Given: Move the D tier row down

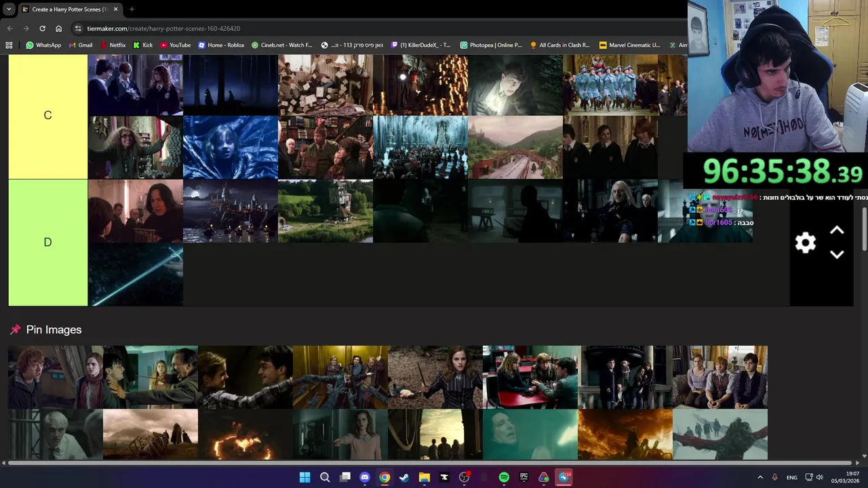Looking at the screenshot, I should pyautogui.click(x=837, y=255).
